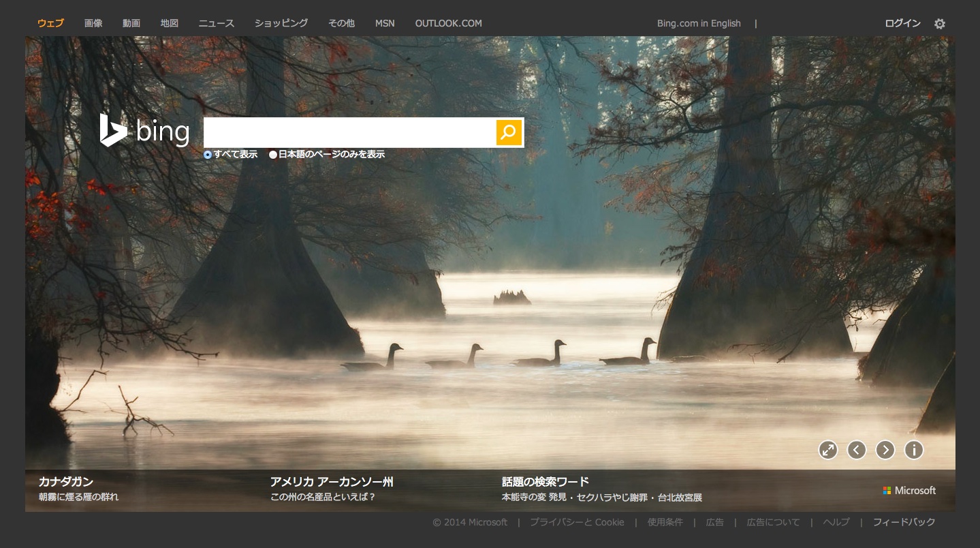Click the Microsoft logo
Screen dimensions: 980x548
(909, 491)
